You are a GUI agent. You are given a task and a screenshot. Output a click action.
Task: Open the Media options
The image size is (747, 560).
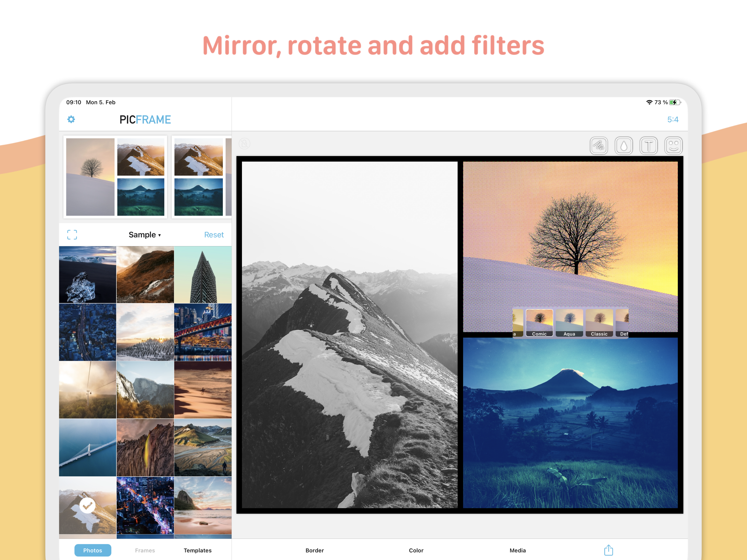(x=517, y=550)
